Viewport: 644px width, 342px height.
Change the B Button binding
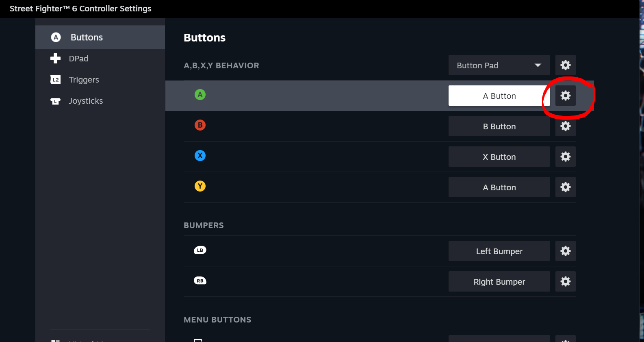(x=499, y=126)
